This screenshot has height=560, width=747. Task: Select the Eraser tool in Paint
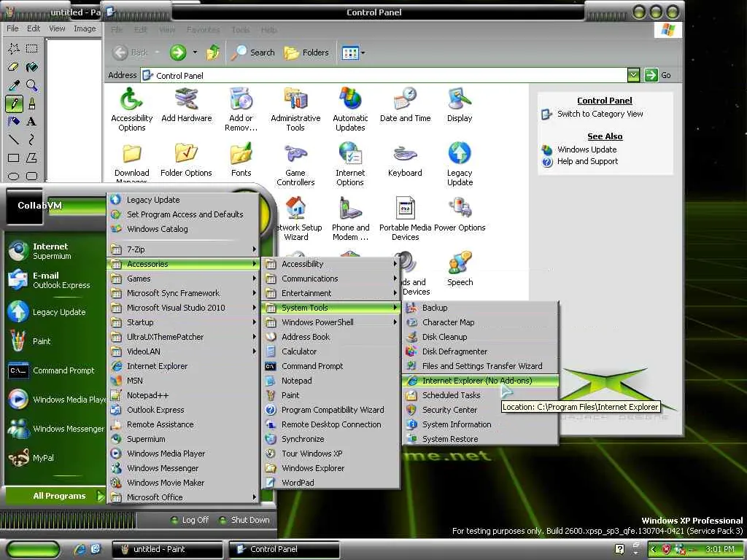(x=14, y=66)
